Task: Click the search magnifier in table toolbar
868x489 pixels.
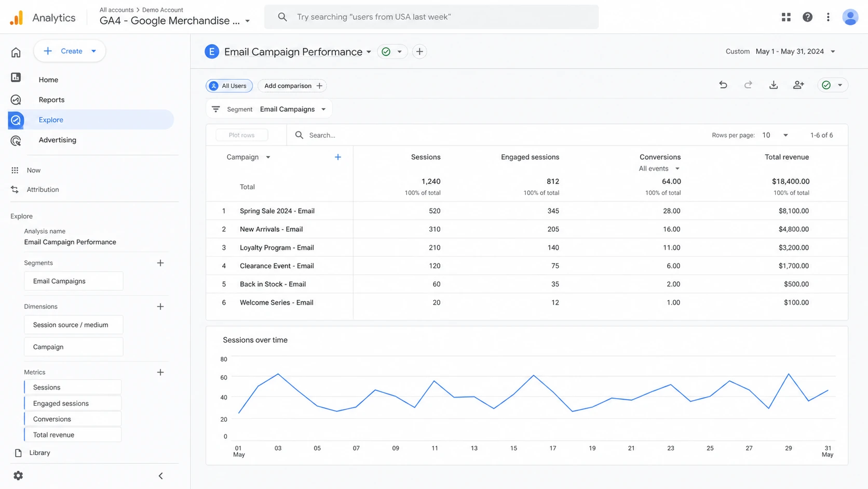Action: (299, 135)
